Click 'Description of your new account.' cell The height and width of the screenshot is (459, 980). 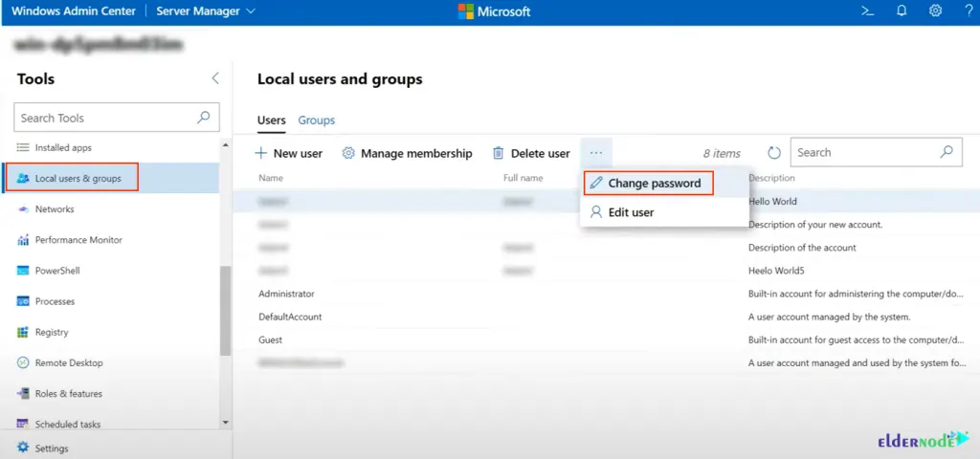pyautogui.click(x=815, y=224)
